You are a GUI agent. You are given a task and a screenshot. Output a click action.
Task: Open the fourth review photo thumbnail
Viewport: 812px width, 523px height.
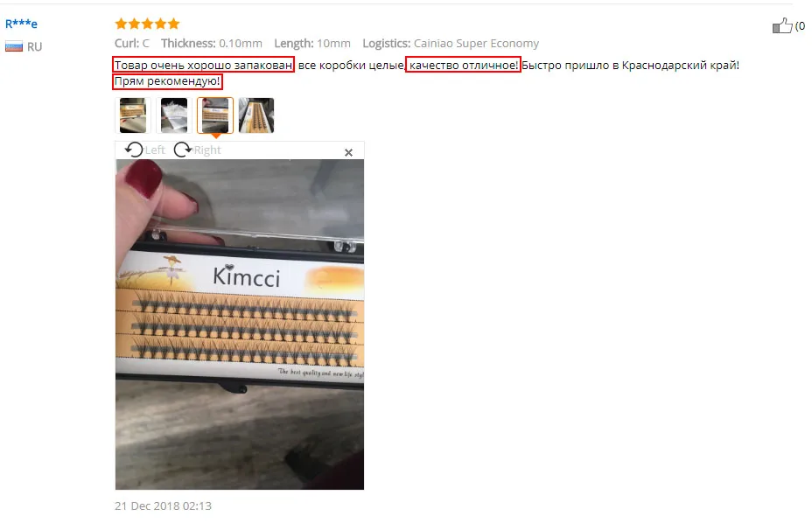[x=256, y=115]
